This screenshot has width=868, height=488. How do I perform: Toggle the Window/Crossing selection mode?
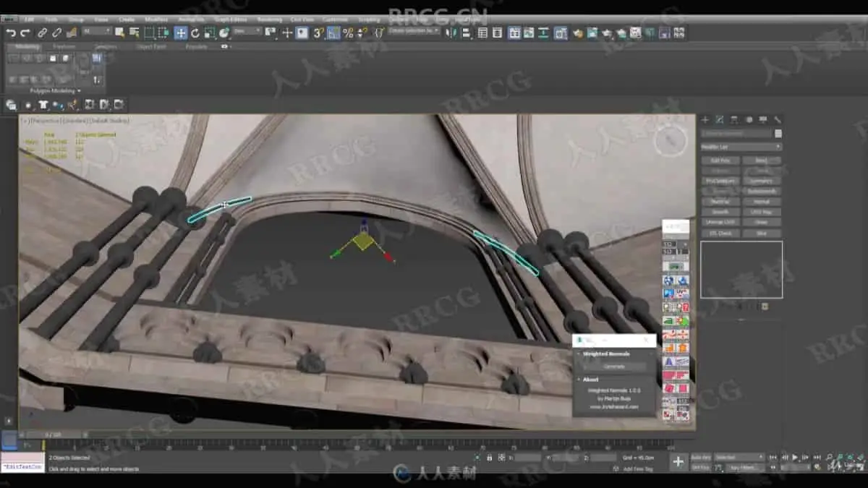[163, 33]
